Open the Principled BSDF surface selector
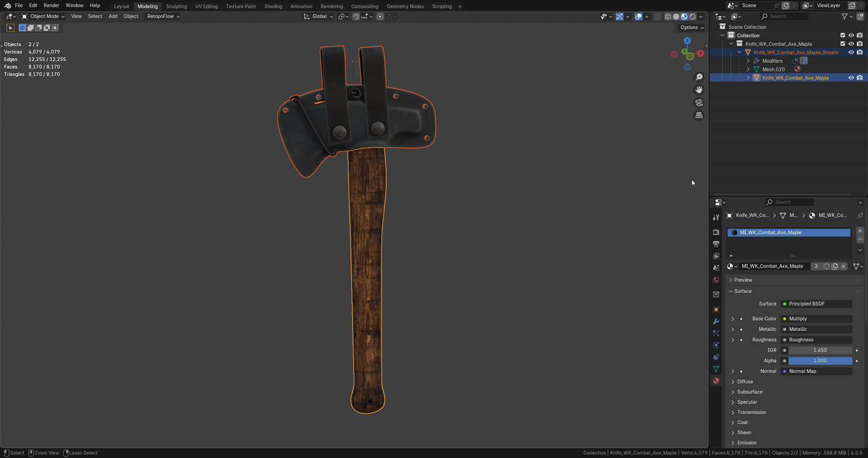Viewport: 868px width, 458px height. [816, 304]
